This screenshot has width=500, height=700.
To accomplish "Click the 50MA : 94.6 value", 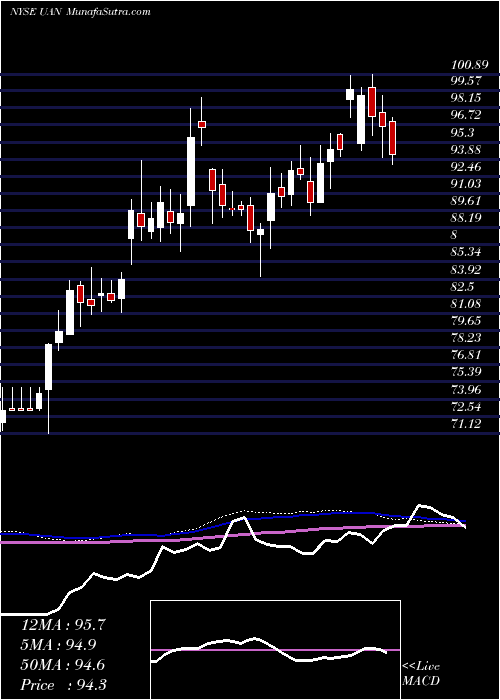I will (62, 665).
